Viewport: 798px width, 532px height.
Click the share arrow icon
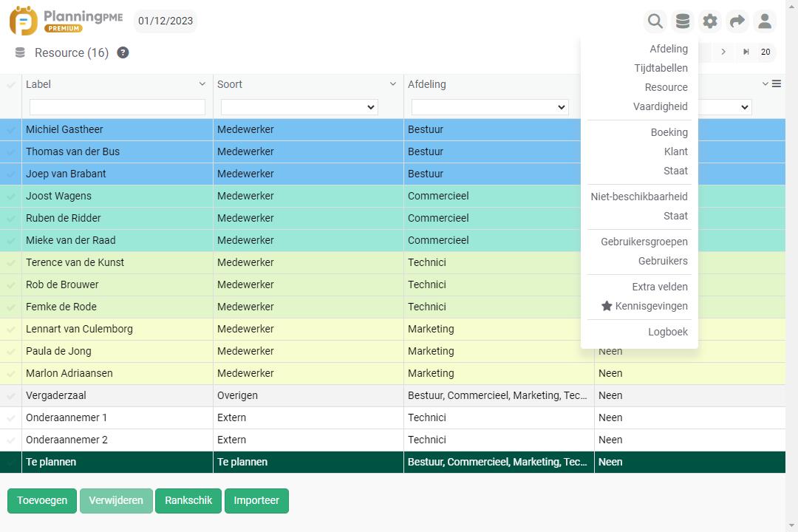point(737,21)
